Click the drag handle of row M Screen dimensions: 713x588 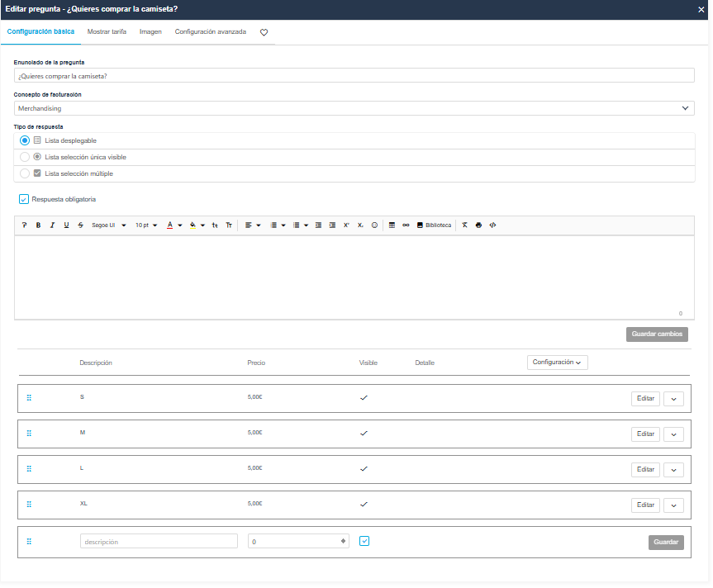click(29, 434)
